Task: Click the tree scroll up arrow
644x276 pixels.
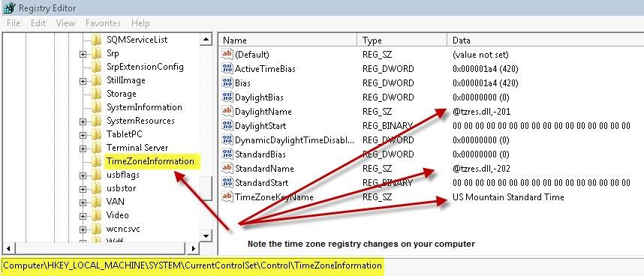Action: 206,39
